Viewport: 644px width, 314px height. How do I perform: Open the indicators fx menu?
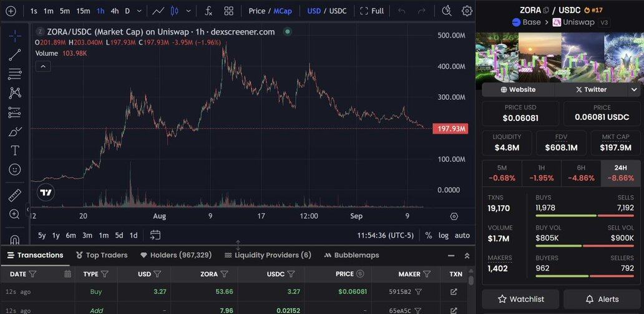point(208,11)
